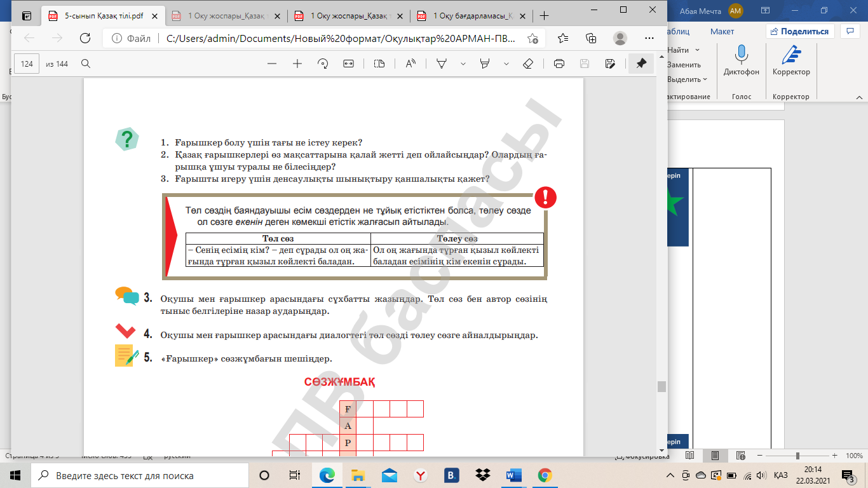Open the Макет tab in Word
Screen dimensions: 868x488
722,31
